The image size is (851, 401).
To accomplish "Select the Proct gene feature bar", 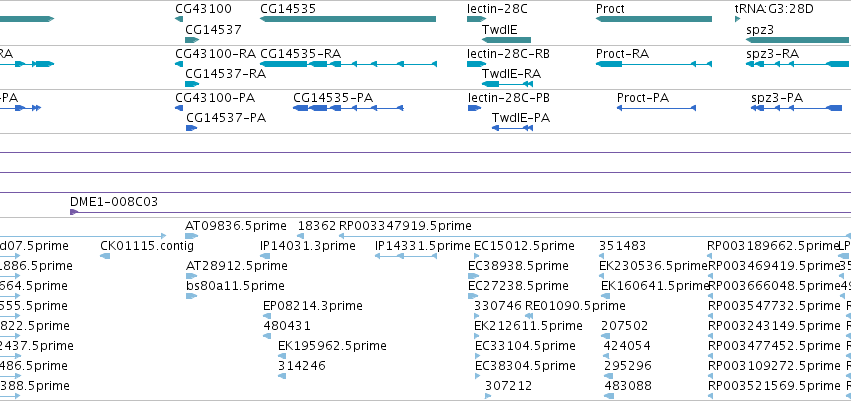I will point(653,19).
